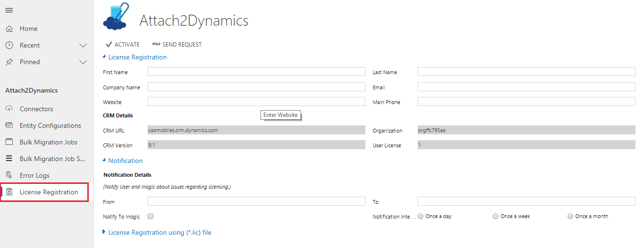Click the User License value 1
This screenshot has width=644, height=248.
[x=526, y=145]
